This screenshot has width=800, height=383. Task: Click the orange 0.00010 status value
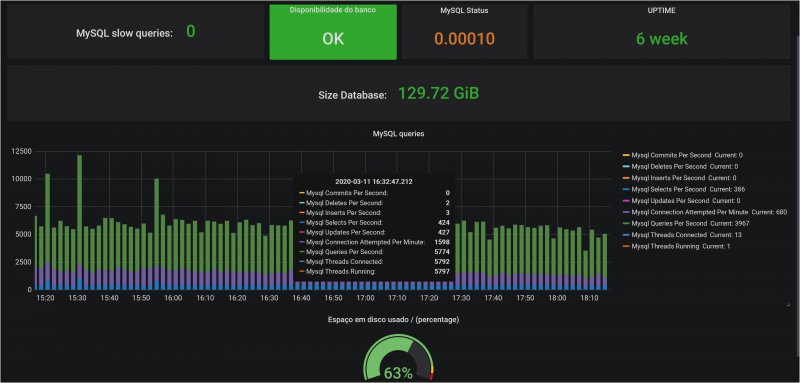tap(464, 39)
